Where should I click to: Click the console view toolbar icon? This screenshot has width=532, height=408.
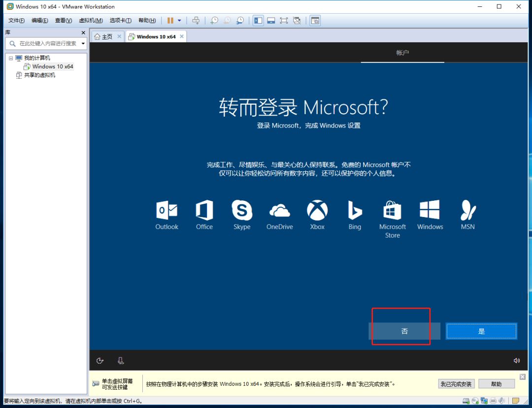[315, 20]
